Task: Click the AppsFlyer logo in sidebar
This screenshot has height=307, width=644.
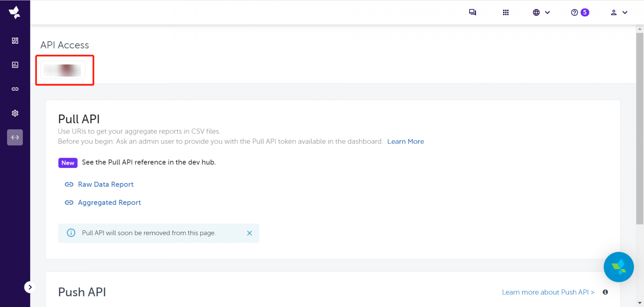Action: 15,13
